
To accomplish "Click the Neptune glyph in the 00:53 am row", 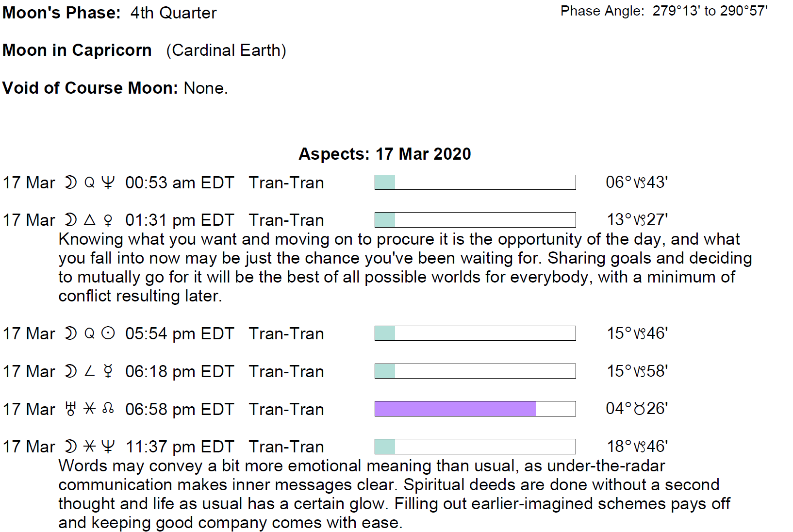I will point(108,183).
